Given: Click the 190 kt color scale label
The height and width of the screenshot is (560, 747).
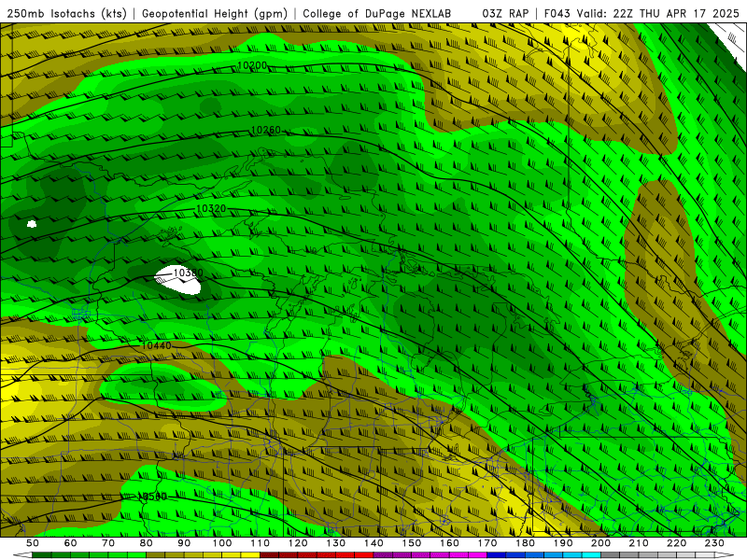Looking at the screenshot, I should click(x=563, y=543).
